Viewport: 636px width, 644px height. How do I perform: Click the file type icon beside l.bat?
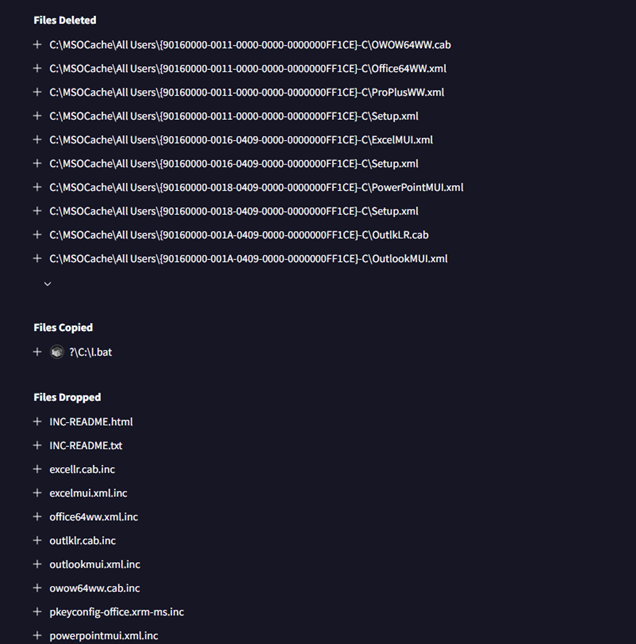[x=57, y=352]
